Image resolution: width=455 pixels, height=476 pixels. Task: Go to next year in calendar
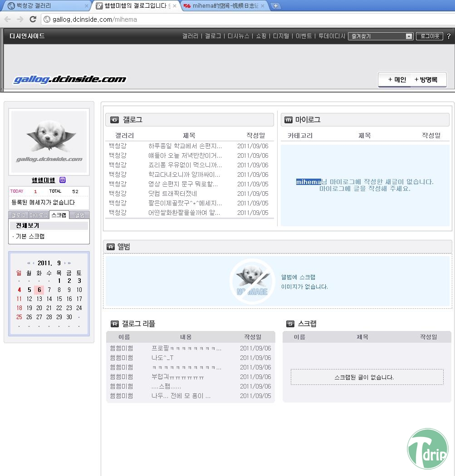[69, 263]
